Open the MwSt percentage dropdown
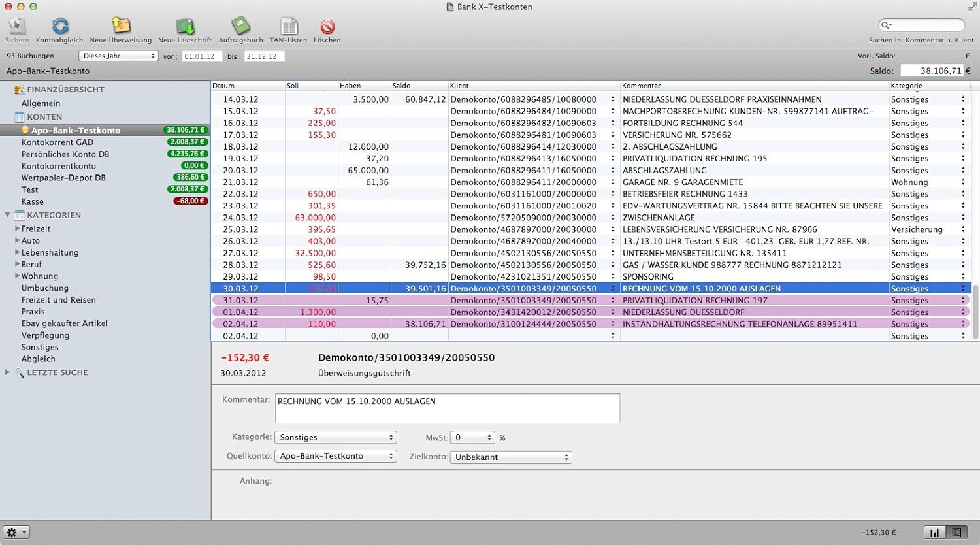980x545 pixels. tap(473, 437)
